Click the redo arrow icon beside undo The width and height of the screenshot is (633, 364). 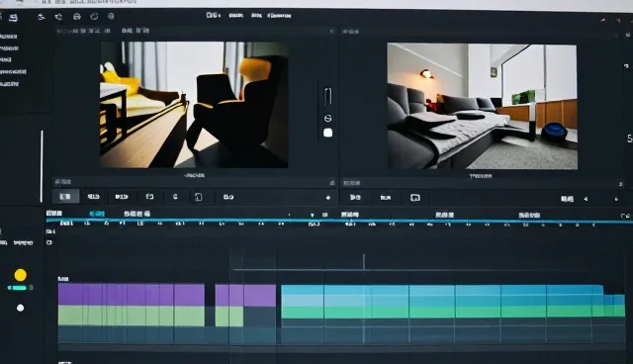59,17
